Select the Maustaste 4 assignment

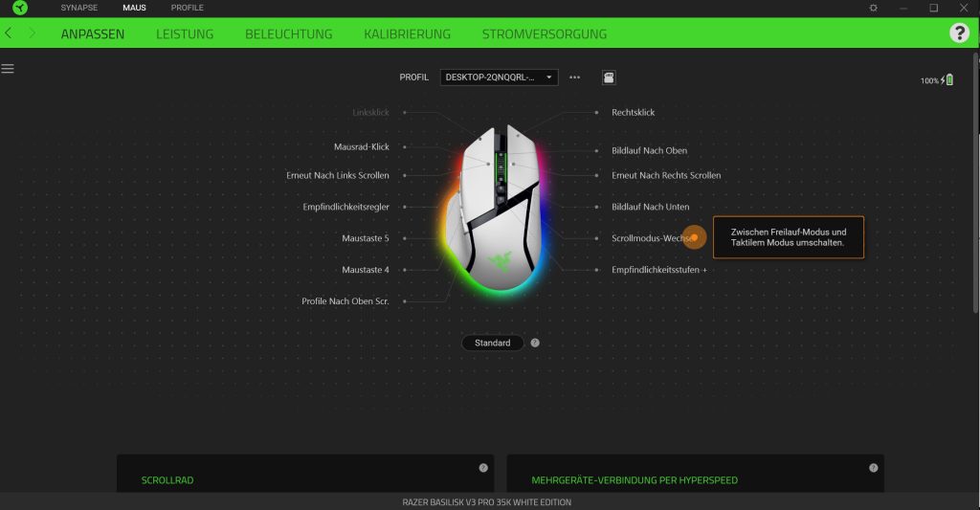coord(365,270)
